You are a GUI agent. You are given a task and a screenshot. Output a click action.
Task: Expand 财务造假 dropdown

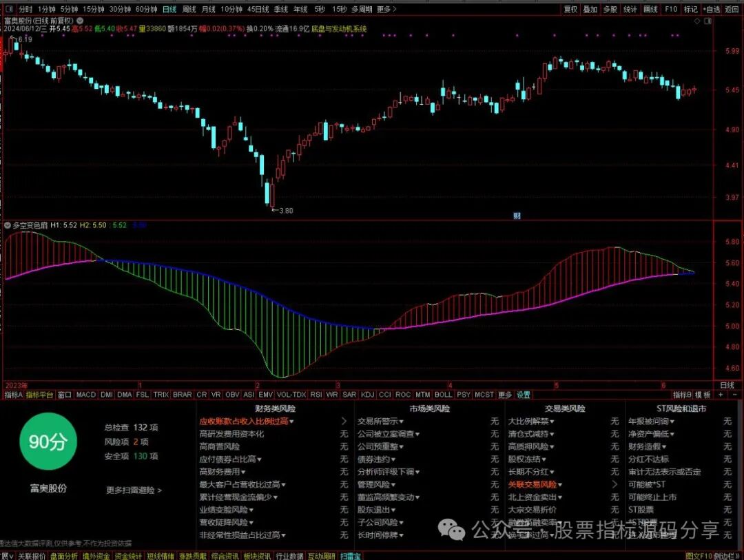pyautogui.click(x=647, y=446)
